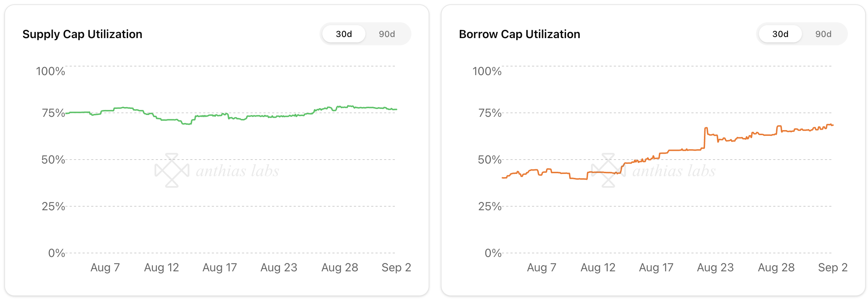Click Anthias Labs logo in borrow chart
868x299 pixels.
click(608, 170)
